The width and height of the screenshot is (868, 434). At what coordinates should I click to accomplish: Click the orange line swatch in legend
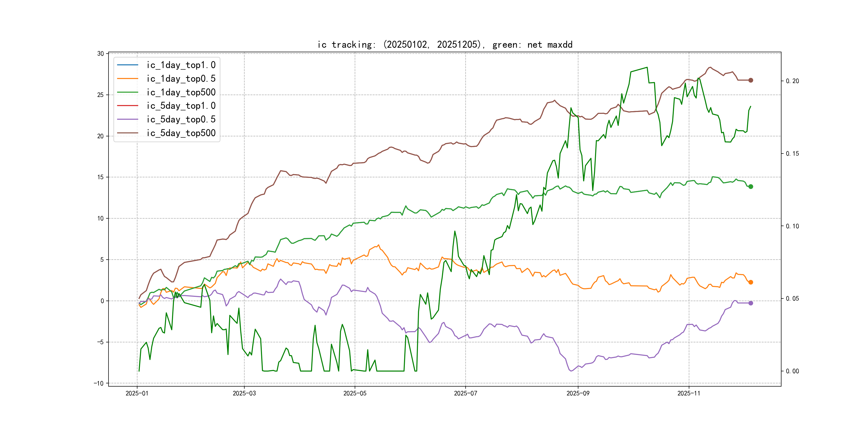[127, 78]
